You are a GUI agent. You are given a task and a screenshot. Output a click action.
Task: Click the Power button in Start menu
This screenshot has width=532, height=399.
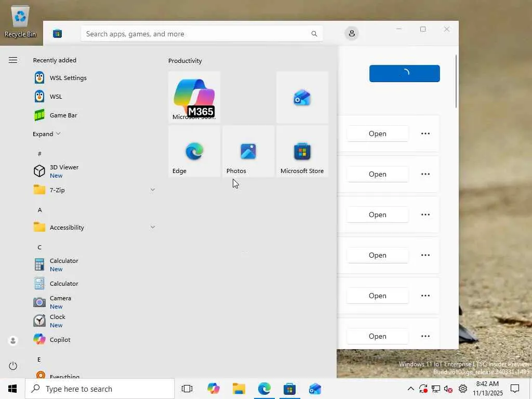tap(13, 366)
